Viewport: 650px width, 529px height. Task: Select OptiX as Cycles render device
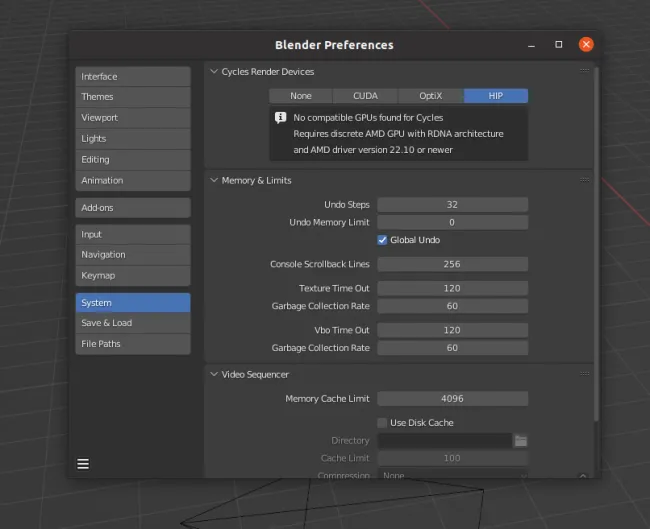tap(431, 96)
